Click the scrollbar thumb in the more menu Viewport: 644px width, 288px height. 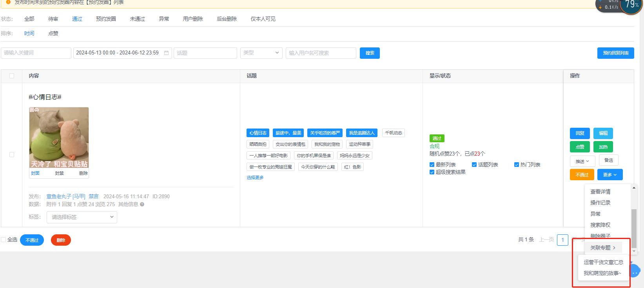coord(634,228)
